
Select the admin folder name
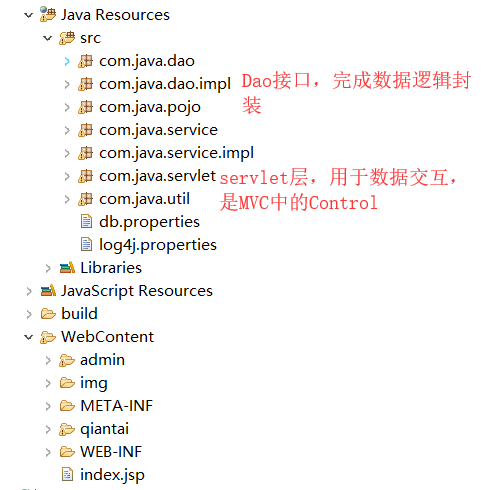pyautogui.click(x=103, y=360)
